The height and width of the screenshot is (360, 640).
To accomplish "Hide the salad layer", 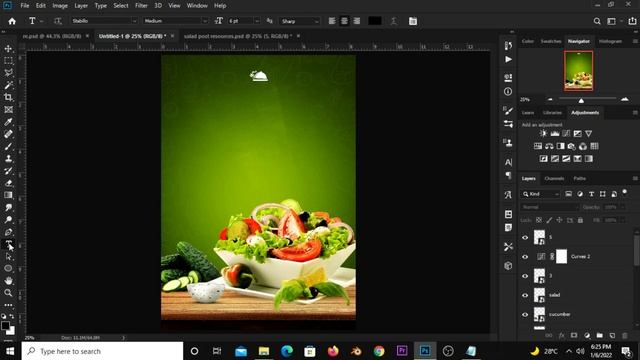I will click(525, 295).
